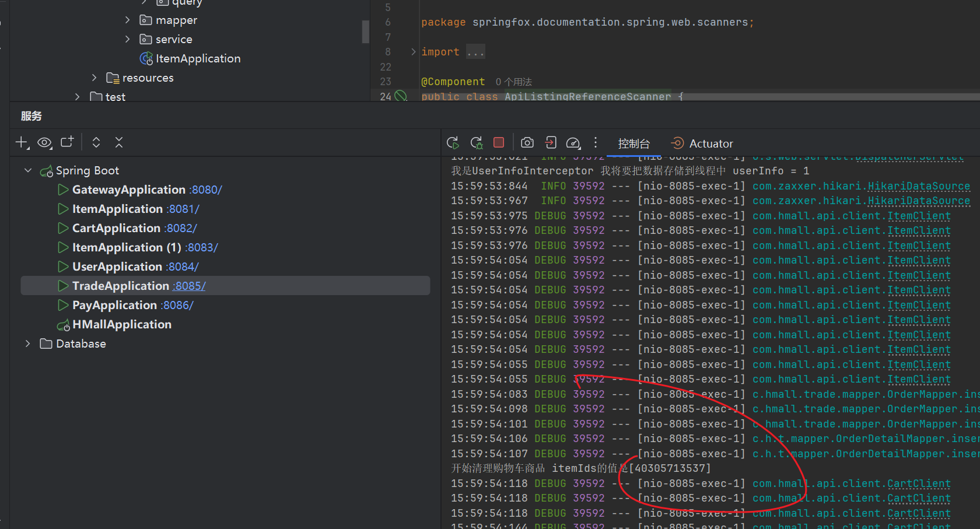The width and height of the screenshot is (980, 529).
Task: Open the GatewayApplication :8080/ port link
Action: click(205, 190)
